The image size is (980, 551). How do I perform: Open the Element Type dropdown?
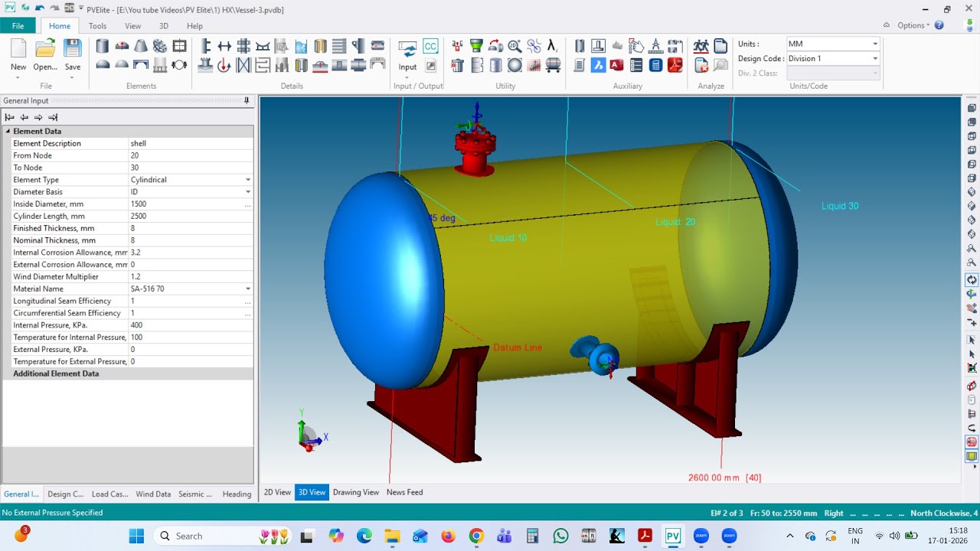[247, 180]
